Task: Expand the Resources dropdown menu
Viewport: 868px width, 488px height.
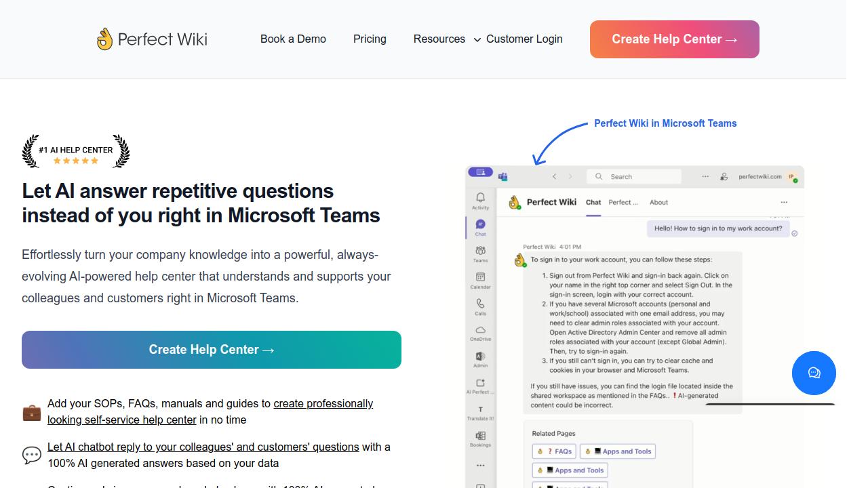Action: [447, 39]
